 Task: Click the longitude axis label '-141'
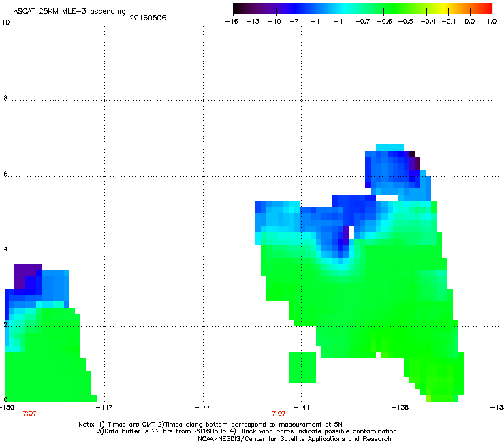(301, 407)
